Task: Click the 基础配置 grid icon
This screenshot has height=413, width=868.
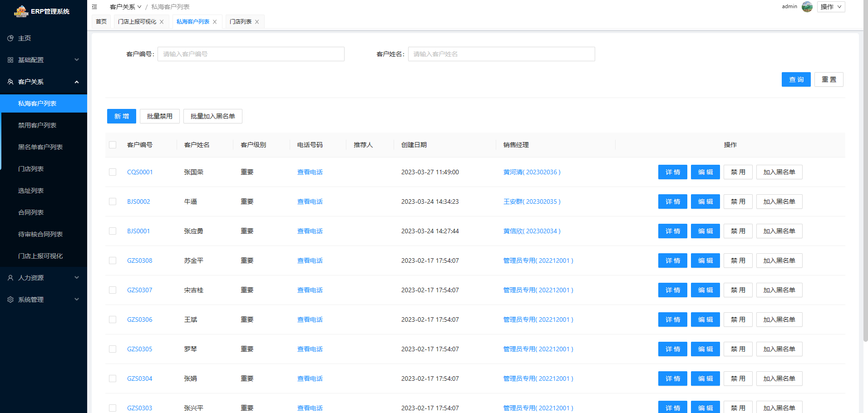Action: click(10, 60)
